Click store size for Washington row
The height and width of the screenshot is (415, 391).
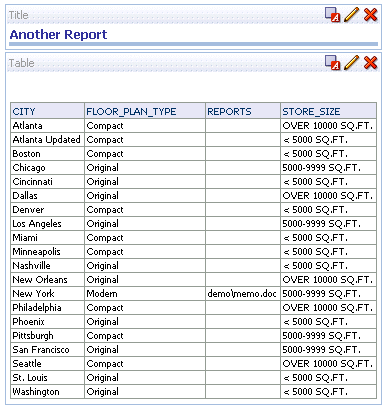tap(329, 392)
